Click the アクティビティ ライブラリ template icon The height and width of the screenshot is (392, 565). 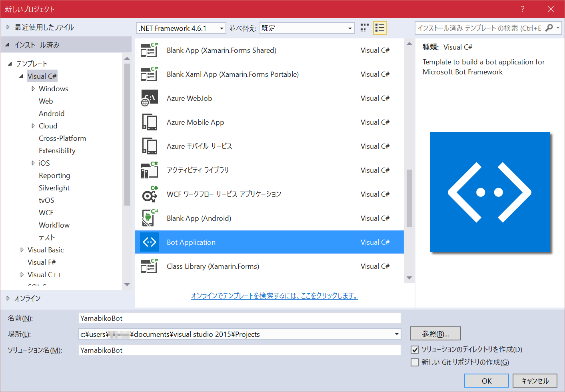point(150,170)
